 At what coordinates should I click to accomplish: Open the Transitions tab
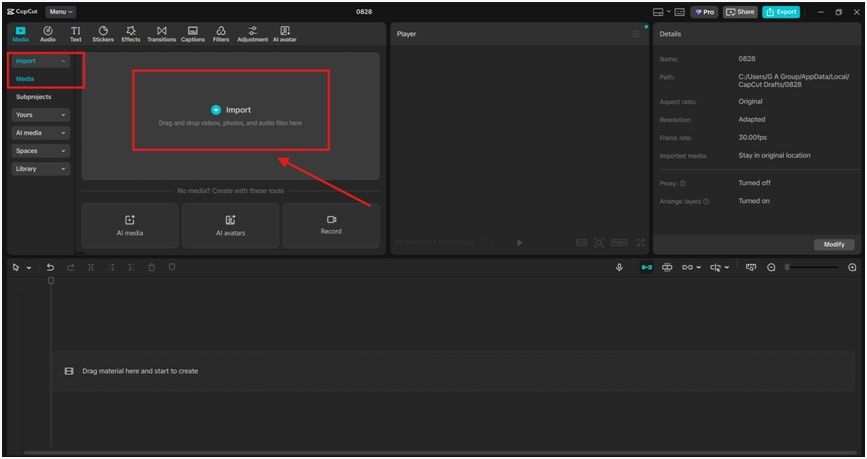click(x=161, y=34)
